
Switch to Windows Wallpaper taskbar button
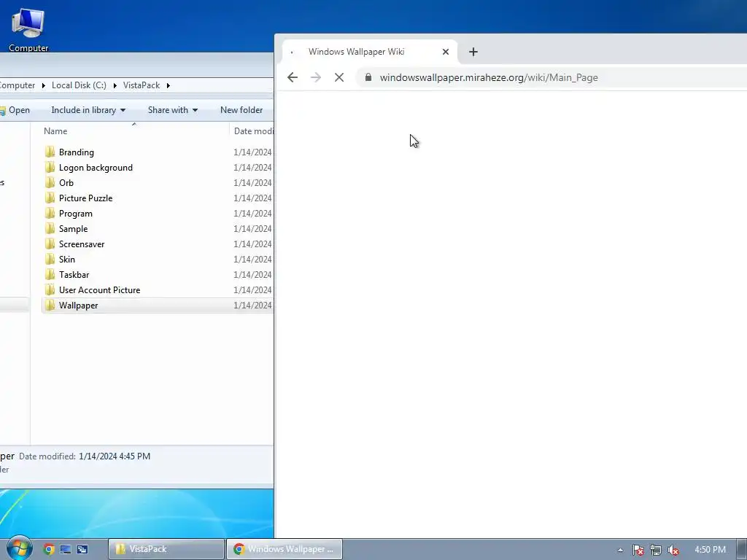coord(285,549)
